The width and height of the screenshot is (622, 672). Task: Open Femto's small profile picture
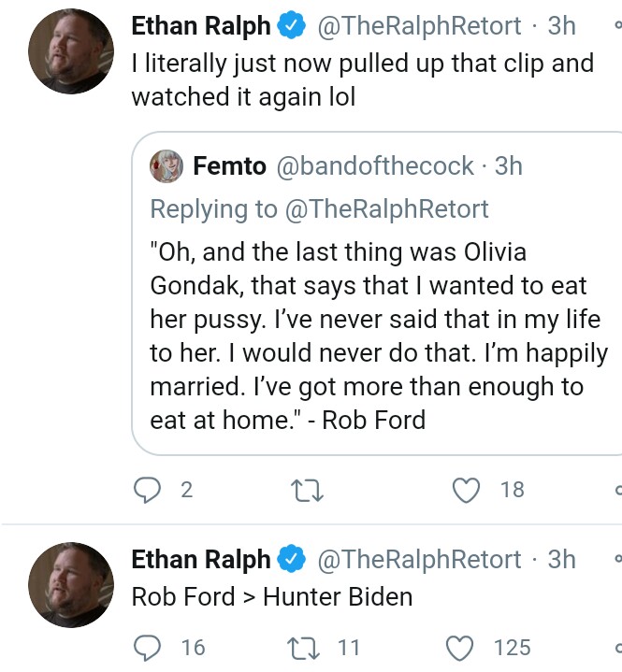coord(166,165)
